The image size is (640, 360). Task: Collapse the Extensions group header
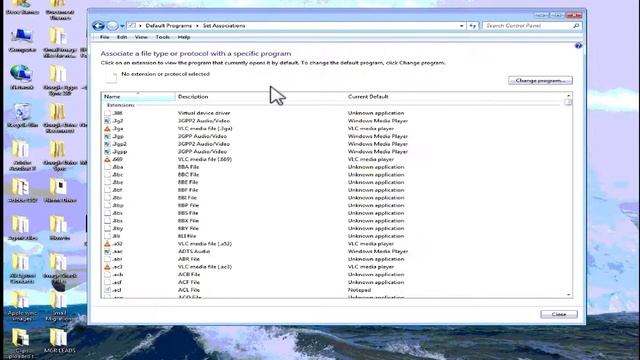pyautogui.click(x=120, y=105)
